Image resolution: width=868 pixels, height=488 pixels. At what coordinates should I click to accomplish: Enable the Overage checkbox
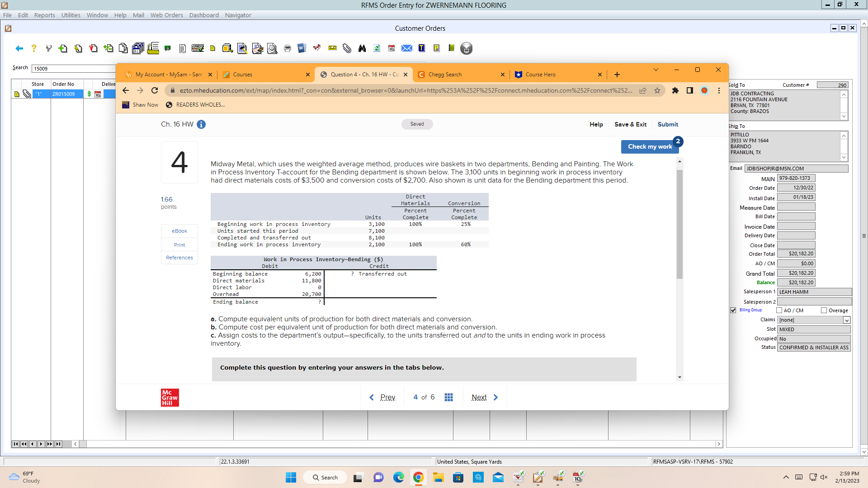point(824,310)
